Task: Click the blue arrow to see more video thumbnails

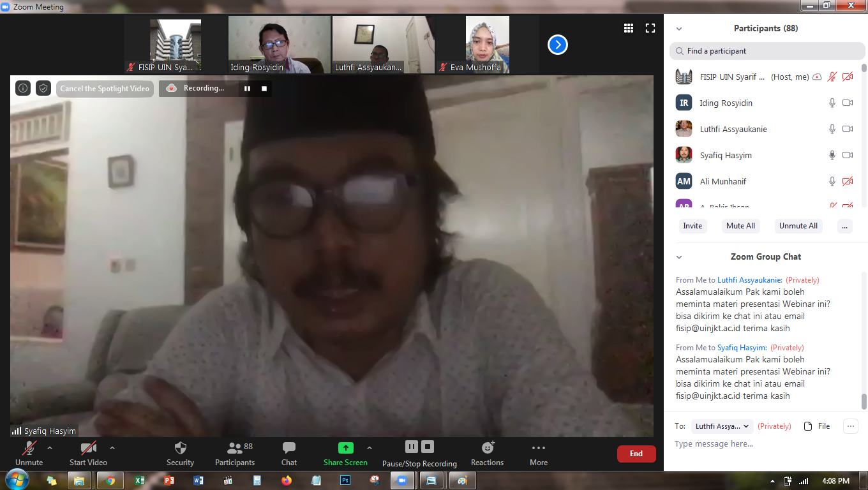Action: click(557, 45)
